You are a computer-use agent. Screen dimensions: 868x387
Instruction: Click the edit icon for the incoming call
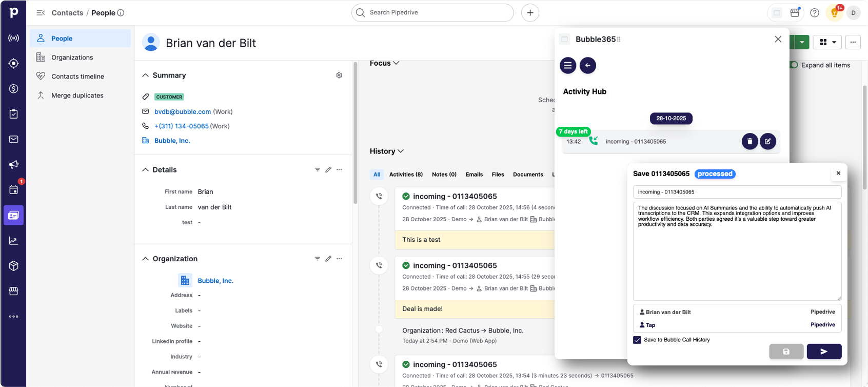pyautogui.click(x=767, y=141)
